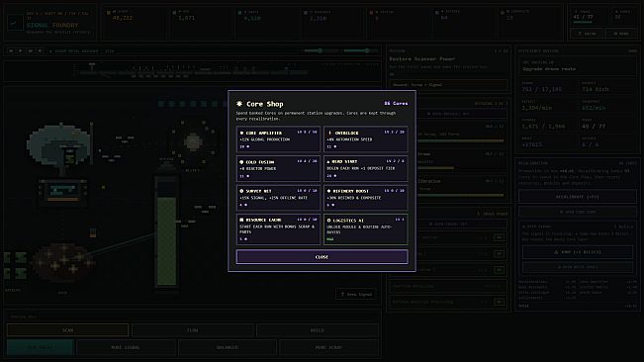
Task: Buy the Core Amplifier upgrade card
Action: [278, 139]
